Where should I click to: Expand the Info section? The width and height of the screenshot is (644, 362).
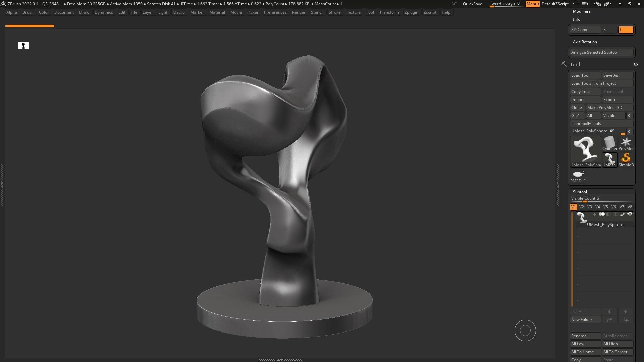(577, 19)
